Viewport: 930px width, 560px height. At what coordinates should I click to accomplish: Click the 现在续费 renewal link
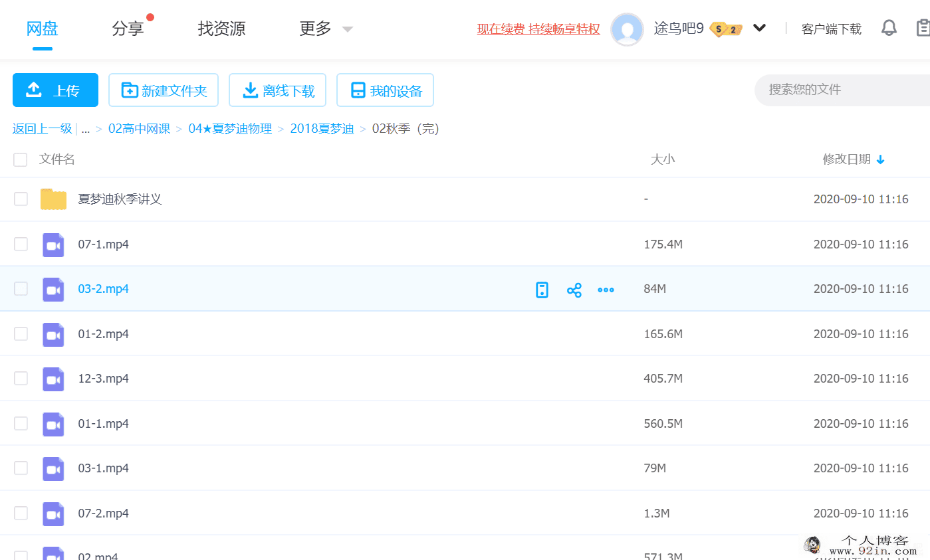(538, 29)
